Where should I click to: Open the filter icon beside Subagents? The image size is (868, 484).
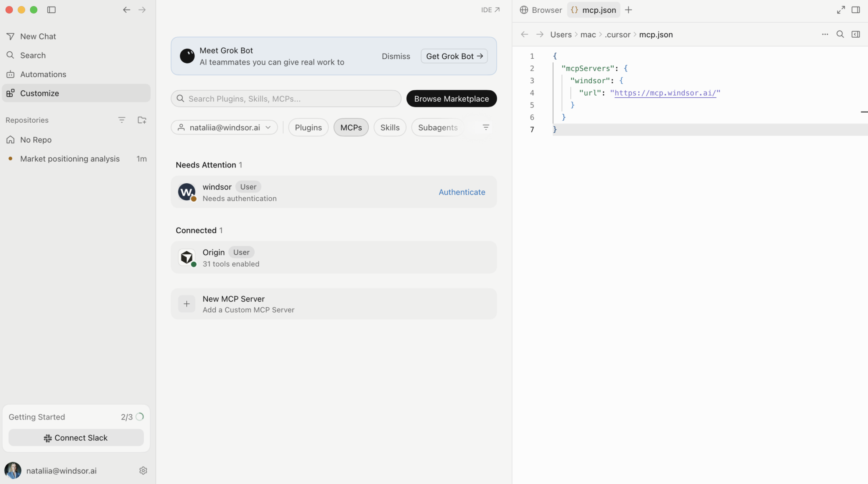(486, 128)
